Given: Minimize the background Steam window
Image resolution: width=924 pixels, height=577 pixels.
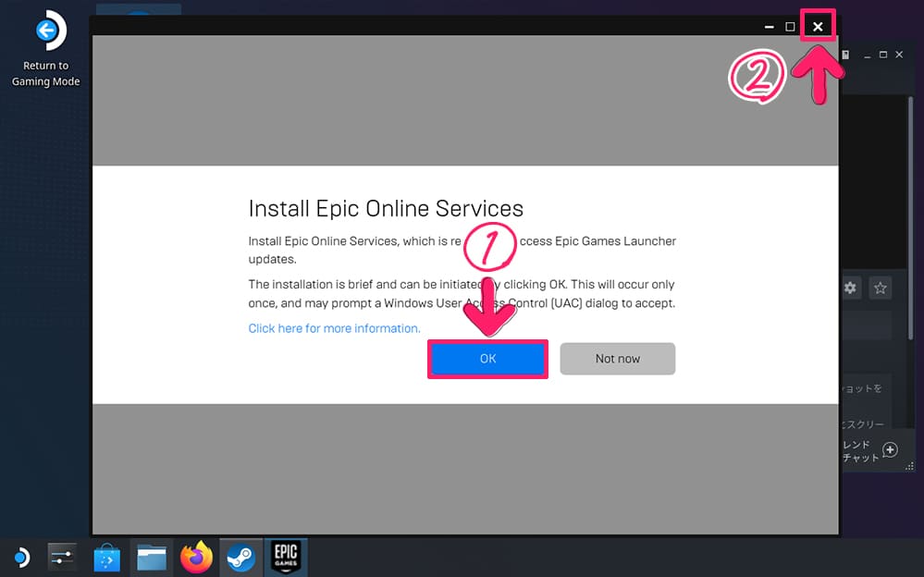Looking at the screenshot, I should click(867, 55).
